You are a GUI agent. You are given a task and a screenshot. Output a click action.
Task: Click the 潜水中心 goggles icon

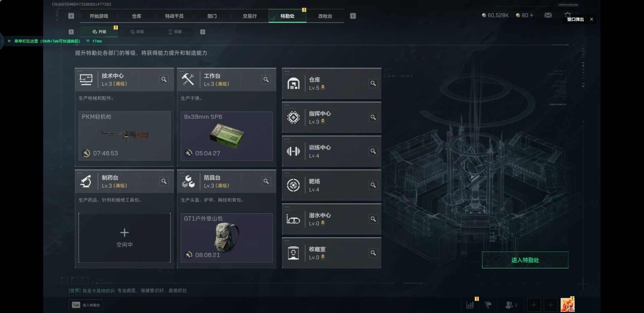pyautogui.click(x=293, y=219)
